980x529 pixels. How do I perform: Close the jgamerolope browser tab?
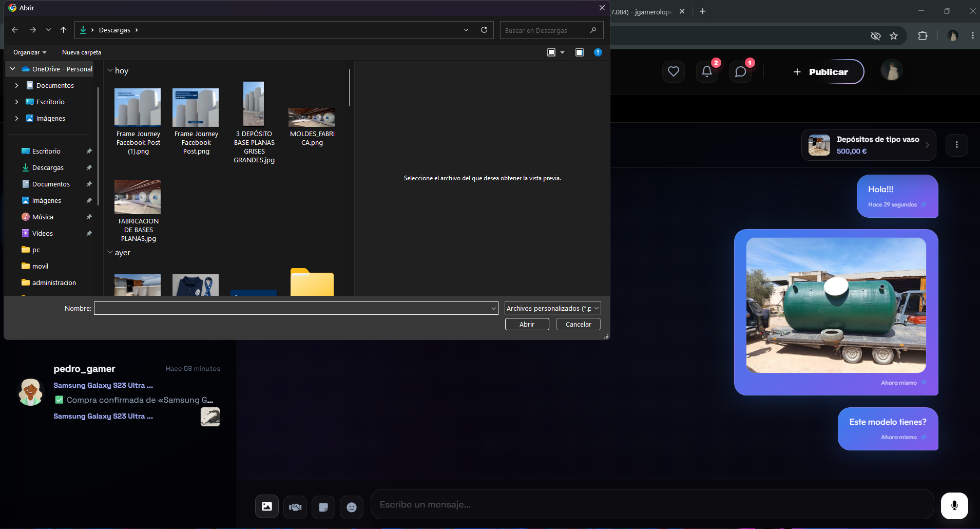click(682, 11)
